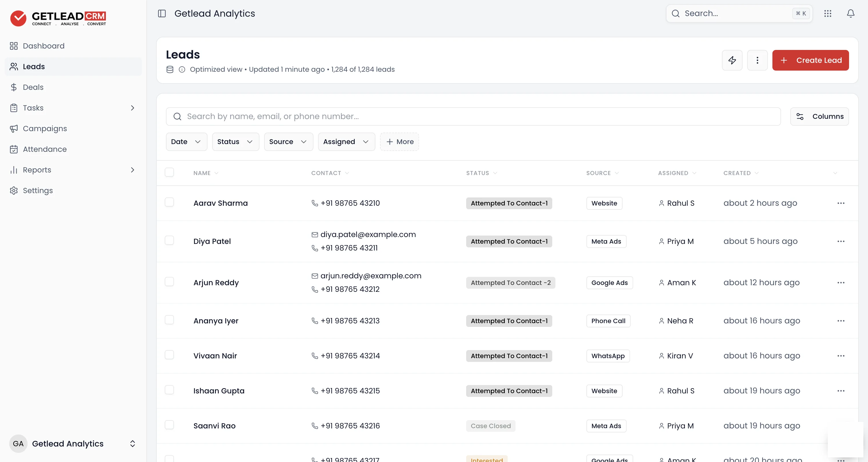
Task: Click the lightning quick actions icon
Action: point(732,60)
